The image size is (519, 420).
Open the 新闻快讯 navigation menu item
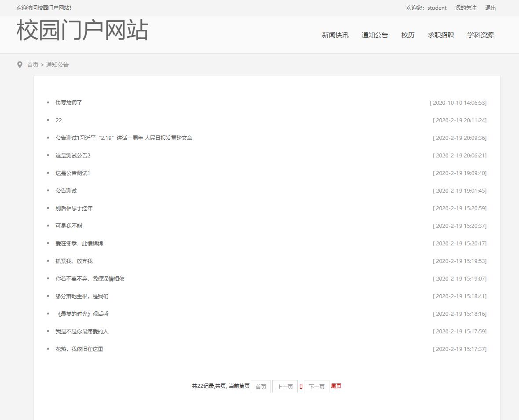tap(335, 35)
